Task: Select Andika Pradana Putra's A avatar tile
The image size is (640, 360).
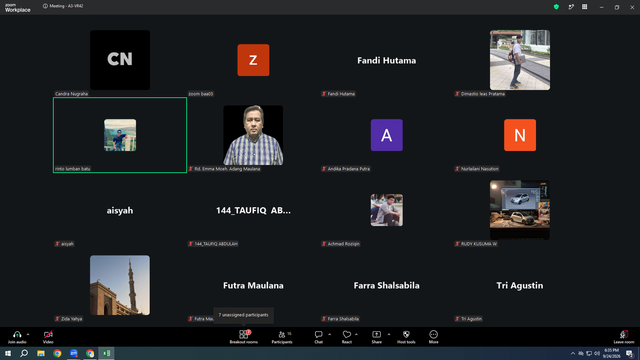Action: click(387, 135)
